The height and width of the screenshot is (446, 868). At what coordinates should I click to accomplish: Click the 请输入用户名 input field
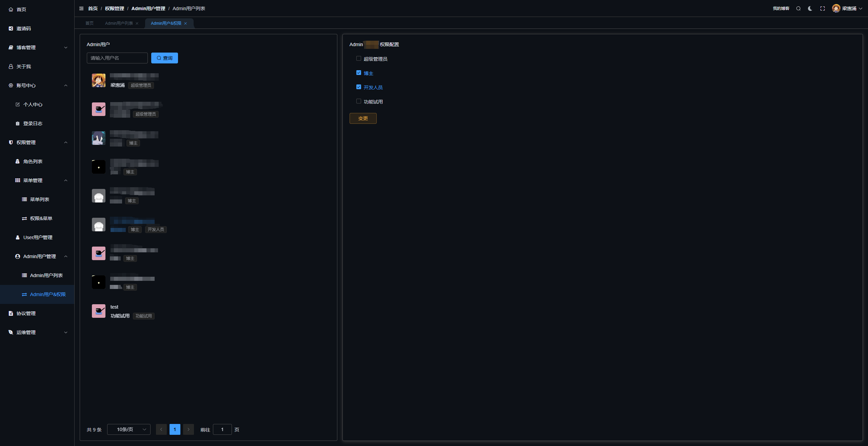point(117,58)
